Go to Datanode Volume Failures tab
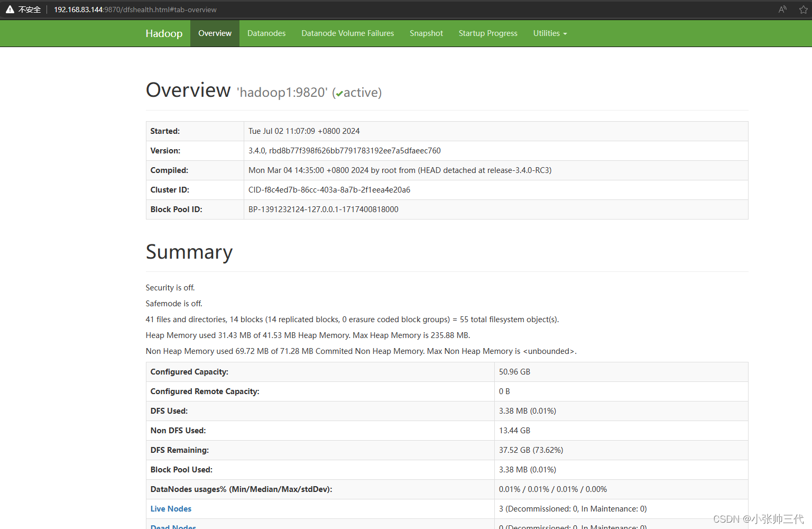The width and height of the screenshot is (812, 529). 348,33
